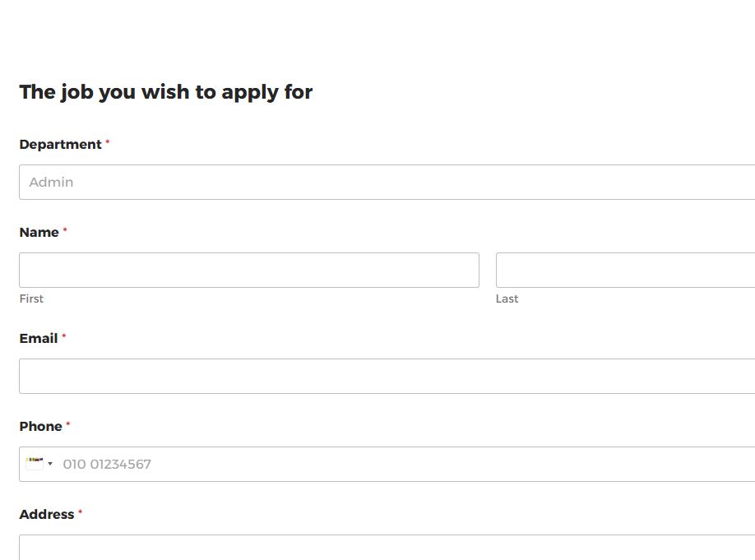Focus the Email input field
Viewport: 755px width, 560px height.
click(387, 376)
